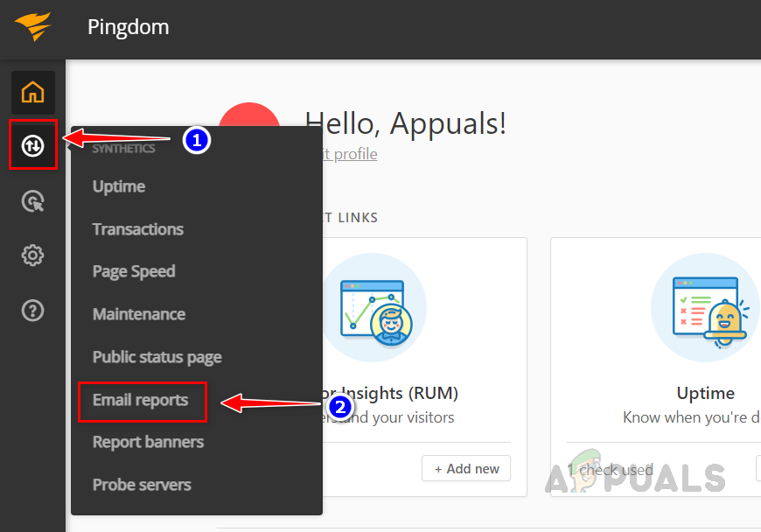The height and width of the screenshot is (532, 761).
Task: Click the Visitor Insights illustration
Action: tap(375, 308)
